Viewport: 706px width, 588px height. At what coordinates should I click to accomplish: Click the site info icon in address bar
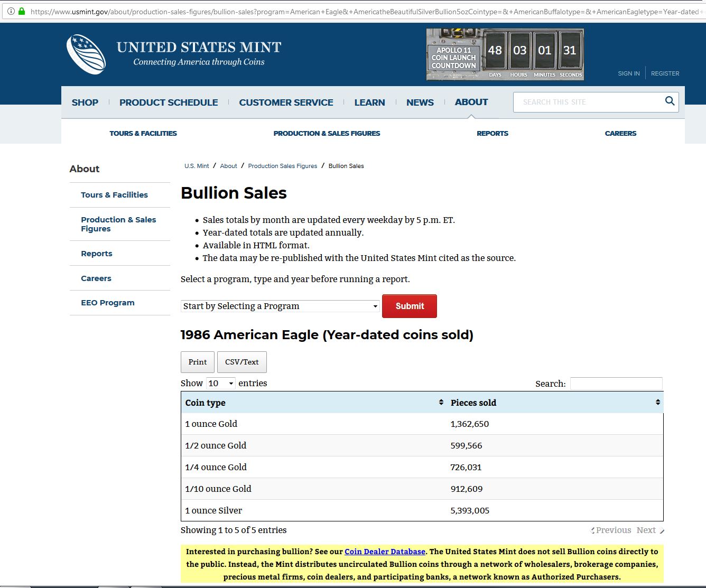tap(11, 11)
